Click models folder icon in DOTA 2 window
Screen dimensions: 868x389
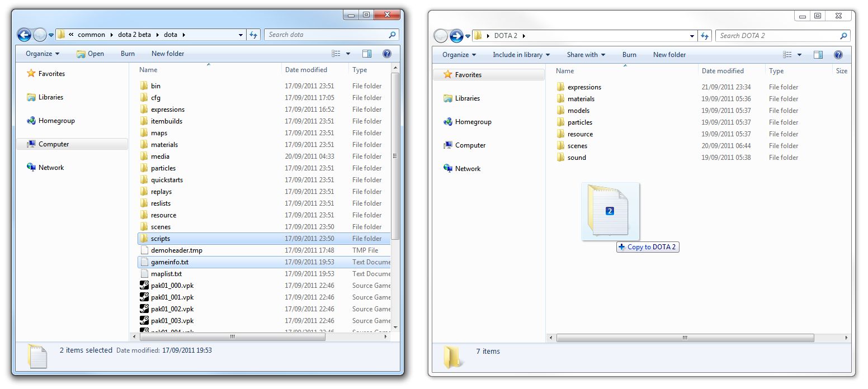[560, 111]
